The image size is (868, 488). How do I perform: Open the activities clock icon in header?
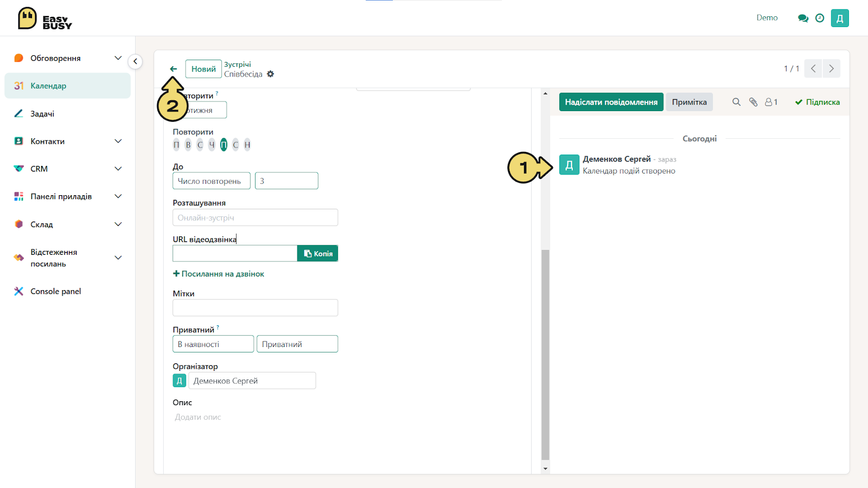(820, 18)
